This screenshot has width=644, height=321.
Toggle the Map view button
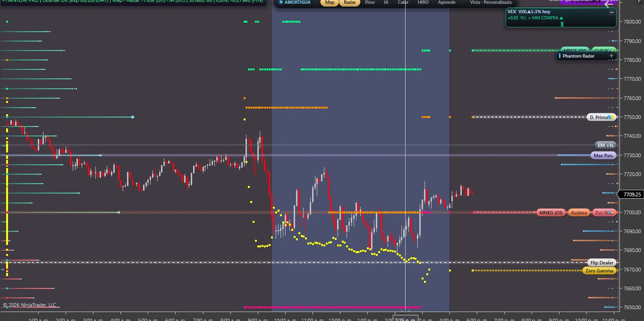point(330,2)
